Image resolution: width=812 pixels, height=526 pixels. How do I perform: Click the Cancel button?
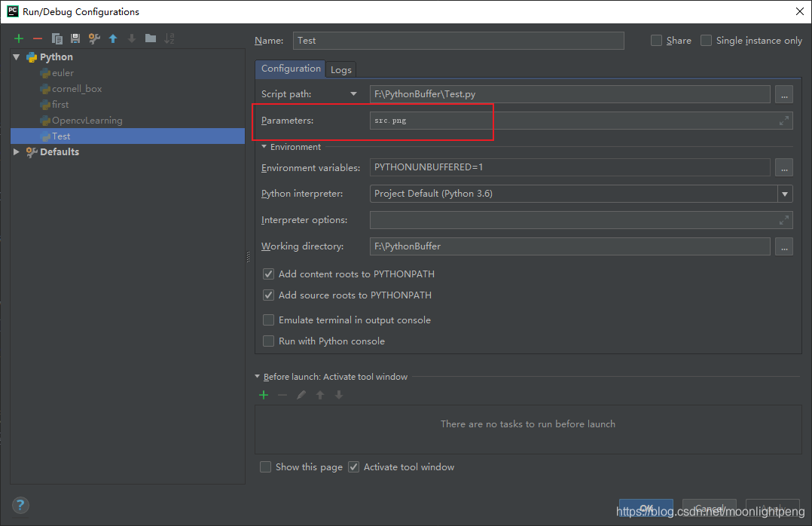coord(709,509)
